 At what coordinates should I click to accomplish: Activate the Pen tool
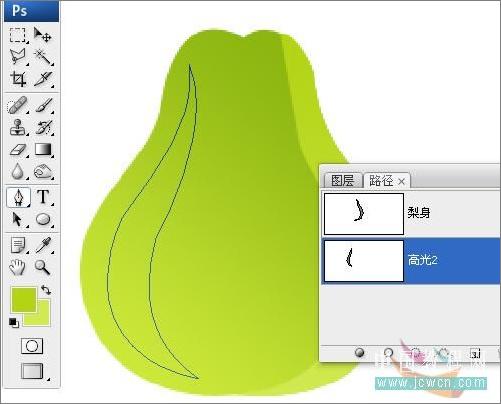[x=19, y=197]
